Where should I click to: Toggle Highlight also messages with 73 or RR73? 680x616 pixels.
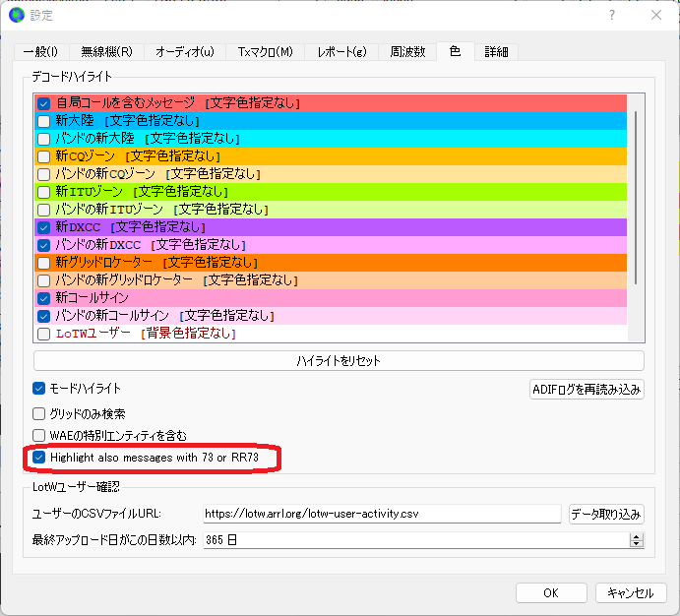click(39, 458)
